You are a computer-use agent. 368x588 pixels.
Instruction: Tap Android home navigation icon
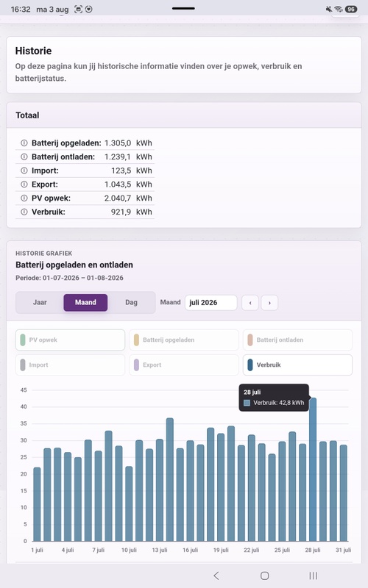265,576
